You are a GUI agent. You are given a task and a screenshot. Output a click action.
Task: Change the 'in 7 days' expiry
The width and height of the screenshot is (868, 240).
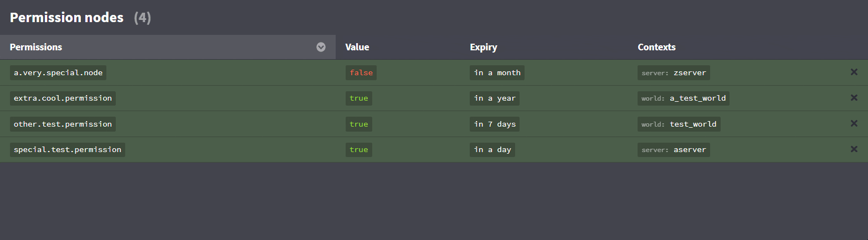tap(495, 124)
